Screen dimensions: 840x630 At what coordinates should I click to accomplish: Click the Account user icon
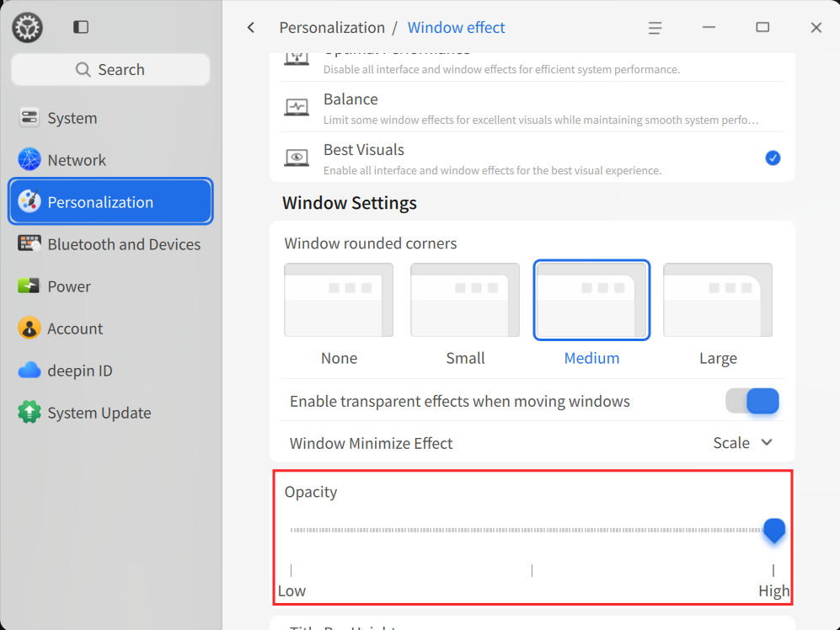pos(29,328)
